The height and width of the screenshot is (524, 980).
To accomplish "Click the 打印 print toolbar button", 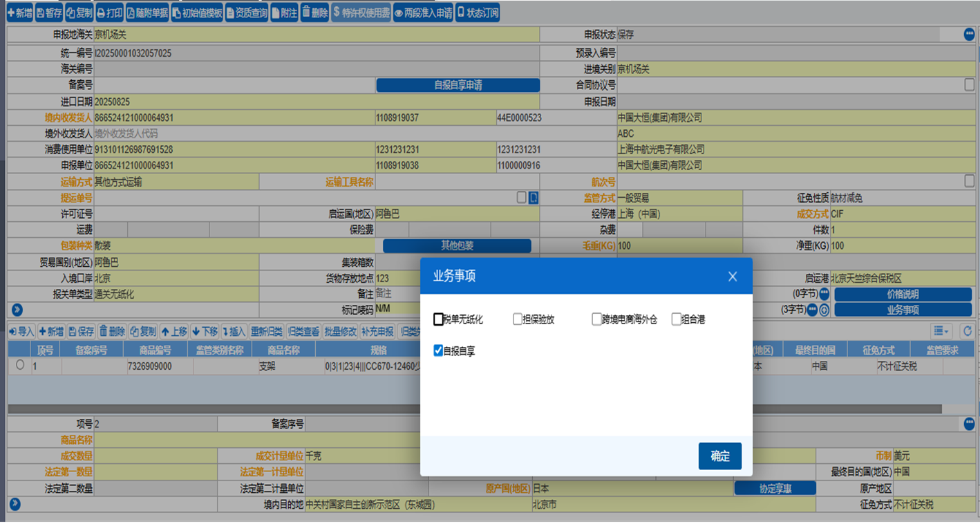I will (x=109, y=13).
